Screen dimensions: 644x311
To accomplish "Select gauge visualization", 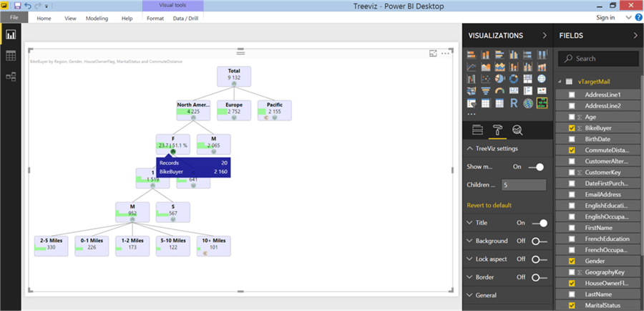I will point(499,90).
